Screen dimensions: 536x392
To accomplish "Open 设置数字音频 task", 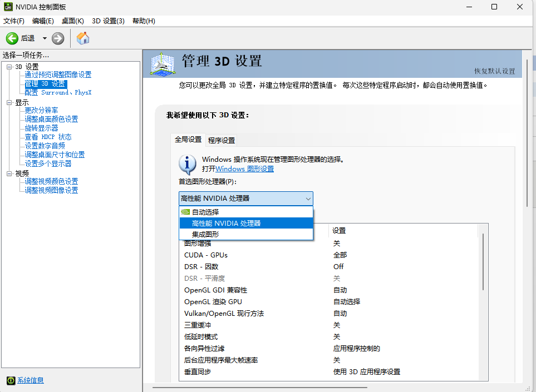I will pyautogui.click(x=45, y=146).
